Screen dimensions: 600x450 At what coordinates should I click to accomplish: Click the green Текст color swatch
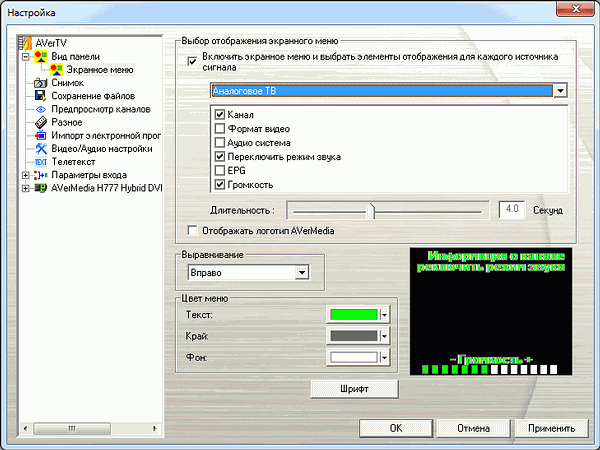coord(354,315)
